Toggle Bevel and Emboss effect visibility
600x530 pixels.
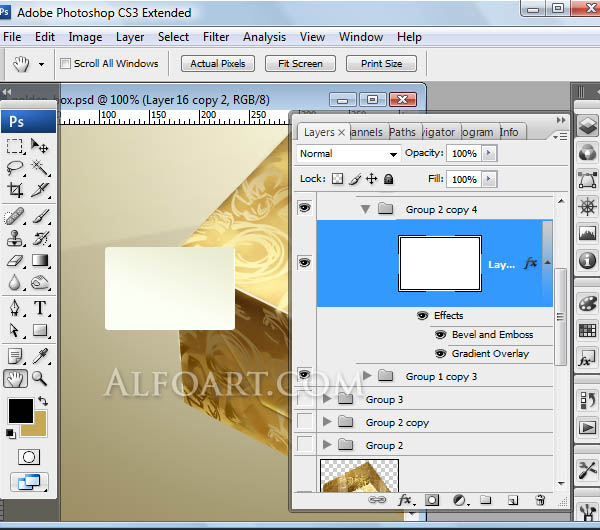[440, 335]
